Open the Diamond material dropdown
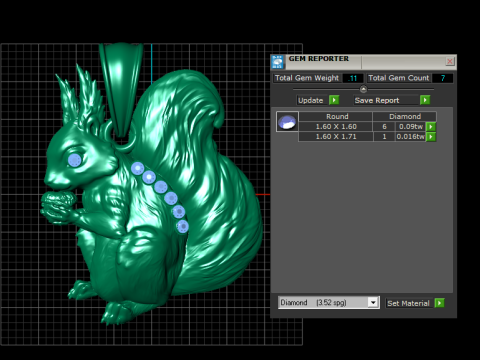Image resolution: width=480 pixels, height=360 pixels. pos(373,303)
